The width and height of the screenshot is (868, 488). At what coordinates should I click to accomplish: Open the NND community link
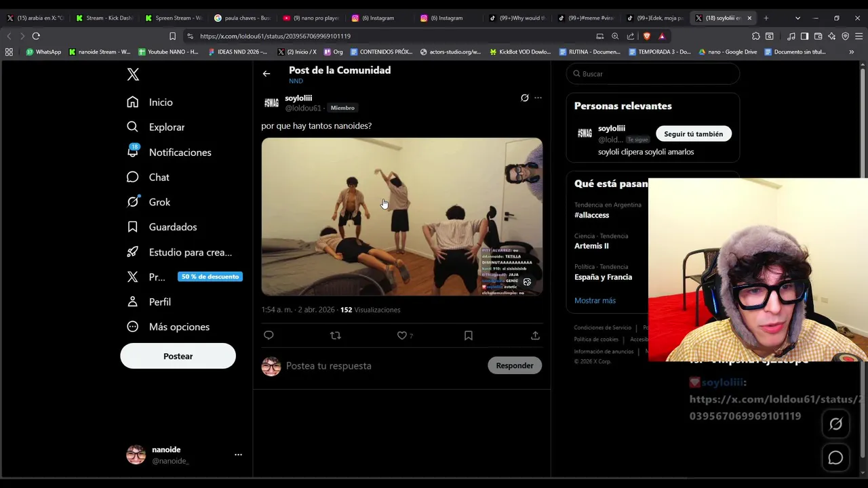tap(296, 81)
